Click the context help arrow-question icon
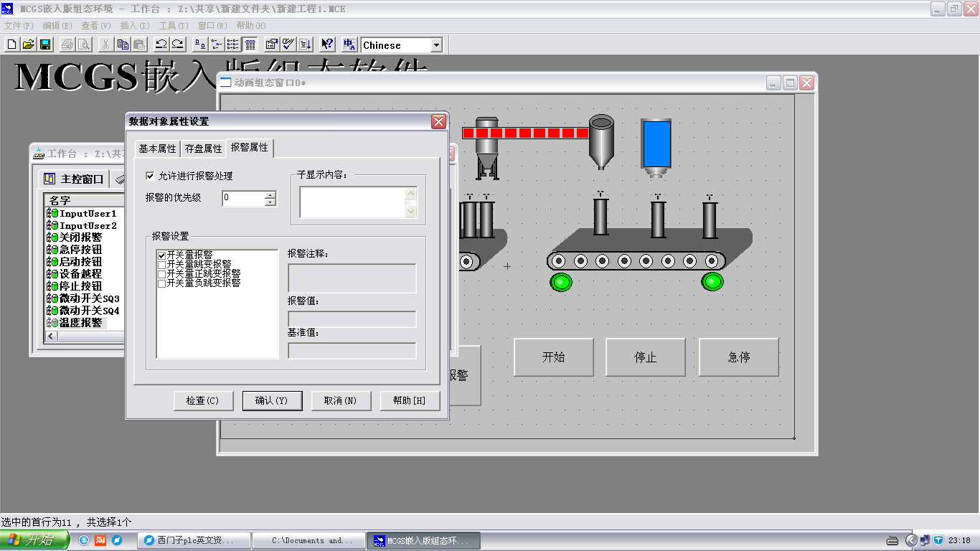The height and width of the screenshot is (551, 980). pos(327,44)
